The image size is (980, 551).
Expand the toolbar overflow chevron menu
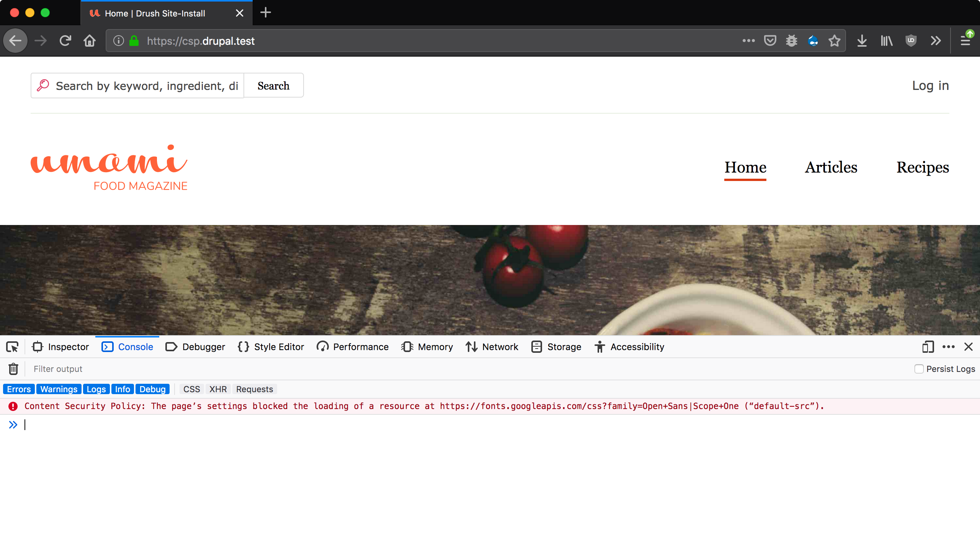935,41
